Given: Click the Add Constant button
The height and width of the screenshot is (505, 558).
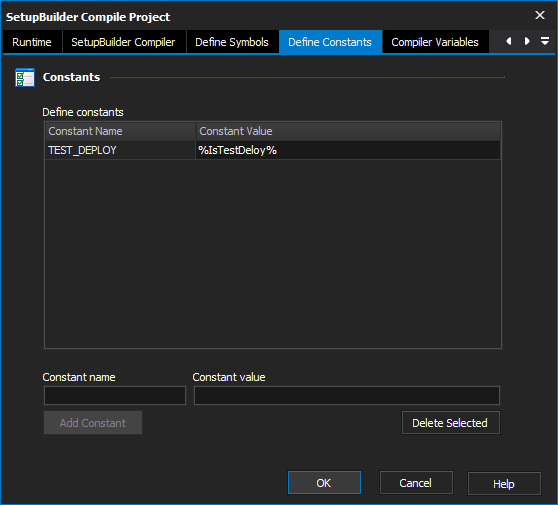Looking at the screenshot, I should click(93, 423).
